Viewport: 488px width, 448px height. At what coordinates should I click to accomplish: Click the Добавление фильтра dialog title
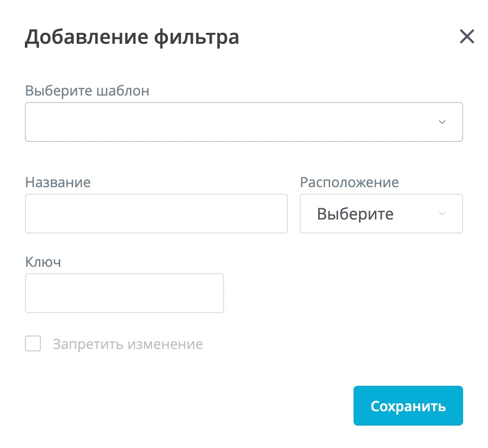click(x=132, y=37)
